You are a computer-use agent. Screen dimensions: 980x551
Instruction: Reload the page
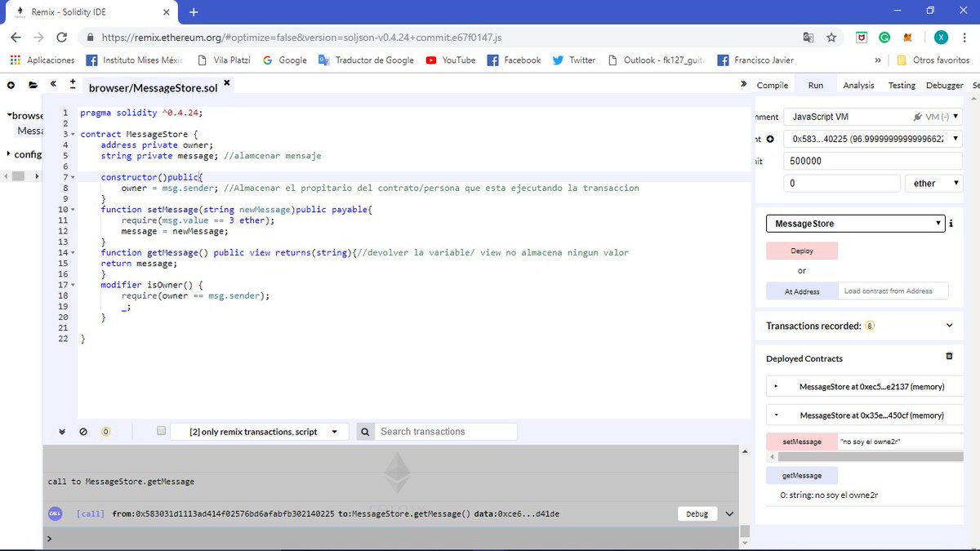point(61,38)
